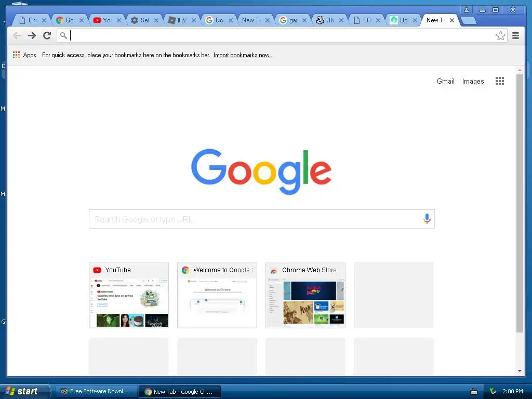532x399 pixels.
Task: Open Google Images link
Action: pos(473,81)
